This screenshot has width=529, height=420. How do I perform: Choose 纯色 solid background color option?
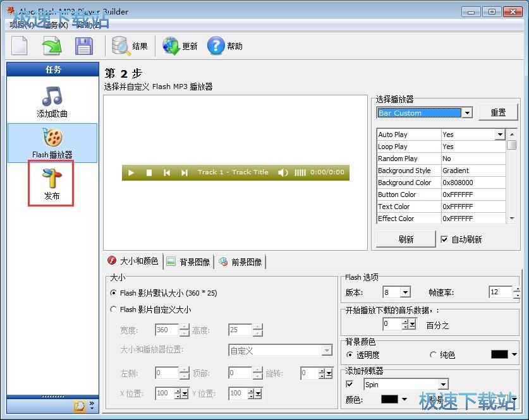[433, 355]
